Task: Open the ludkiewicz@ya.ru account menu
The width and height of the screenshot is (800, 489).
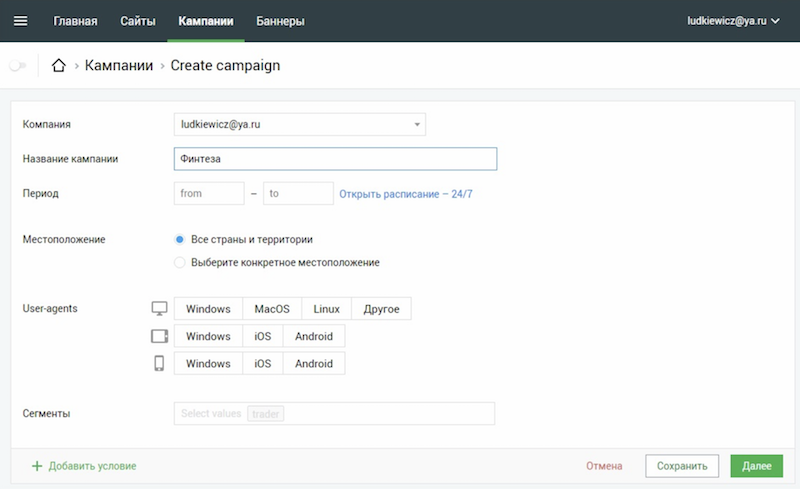Action: pyautogui.click(x=733, y=21)
